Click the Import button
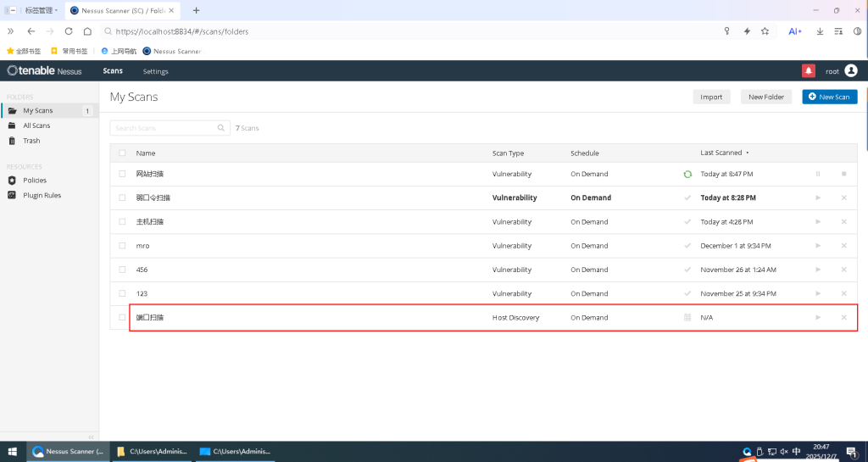Image resolution: width=868 pixels, height=462 pixels. click(x=711, y=97)
